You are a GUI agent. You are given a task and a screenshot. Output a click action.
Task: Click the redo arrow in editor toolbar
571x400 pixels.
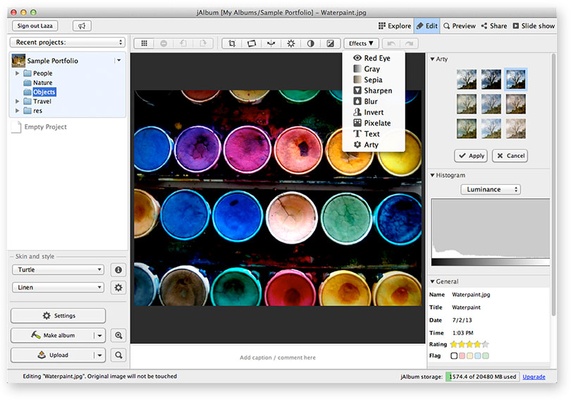[x=409, y=43]
